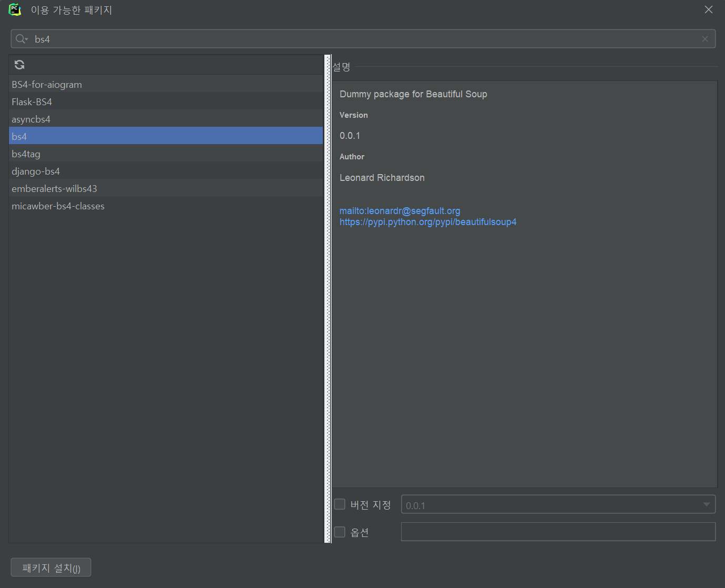Select django-bs4 package
The width and height of the screenshot is (725, 588).
[x=166, y=171]
